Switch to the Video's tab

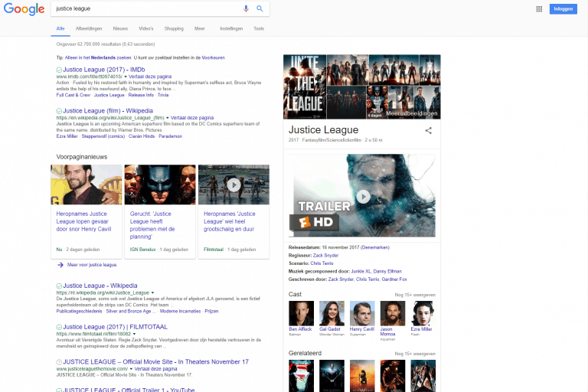pos(146,28)
